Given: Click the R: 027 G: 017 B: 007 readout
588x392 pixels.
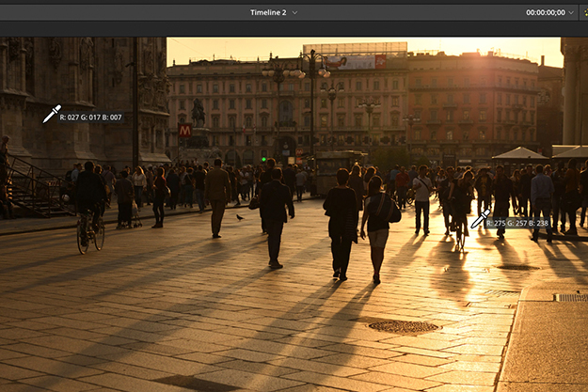Looking at the screenshot, I should 91,118.
